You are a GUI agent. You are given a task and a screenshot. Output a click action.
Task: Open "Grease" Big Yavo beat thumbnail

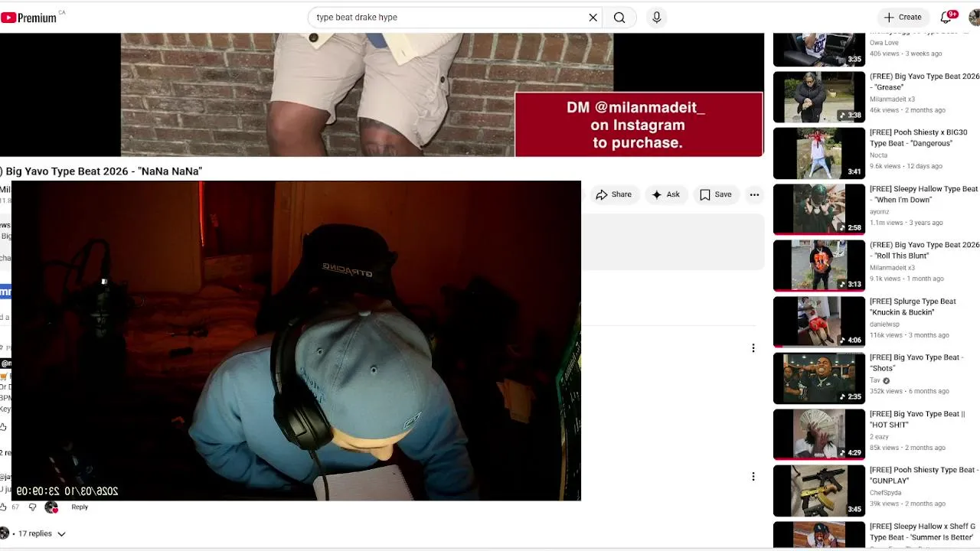(818, 97)
